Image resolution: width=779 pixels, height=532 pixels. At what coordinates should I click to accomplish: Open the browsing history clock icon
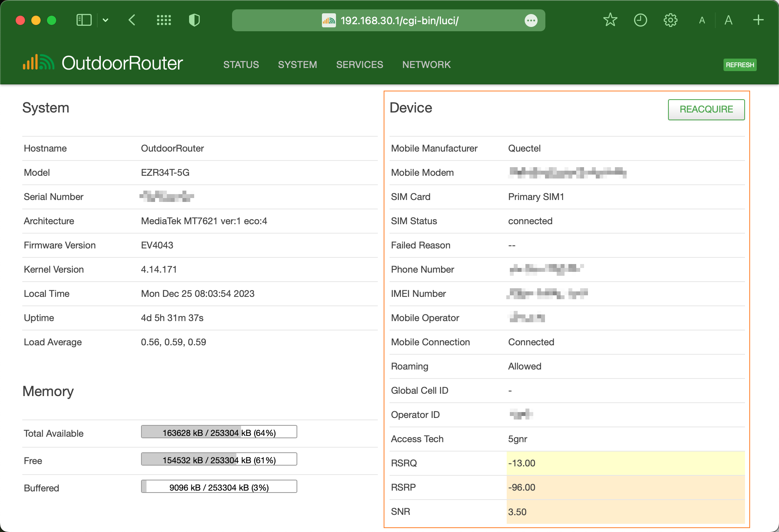click(x=640, y=20)
